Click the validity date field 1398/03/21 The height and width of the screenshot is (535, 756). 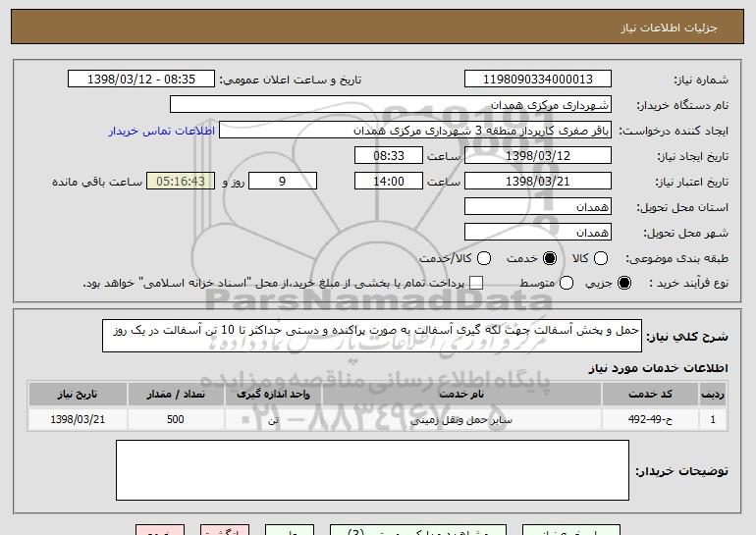pos(538,182)
